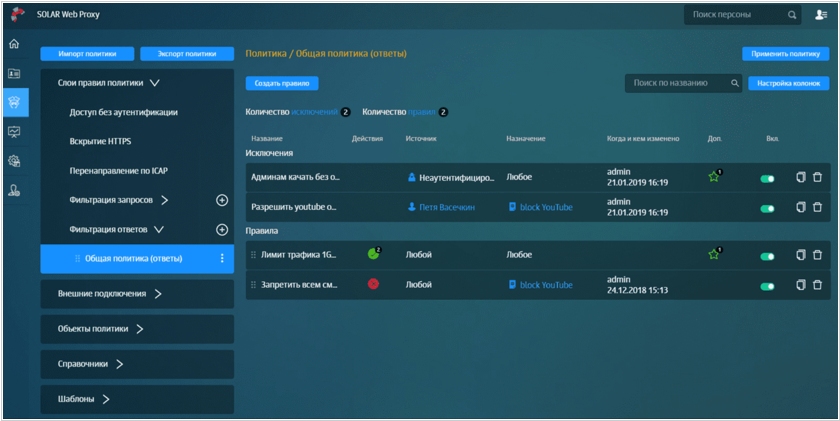840x421 pixels.
Task: Click the Когда и кем изменено header
Action: point(643,139)
